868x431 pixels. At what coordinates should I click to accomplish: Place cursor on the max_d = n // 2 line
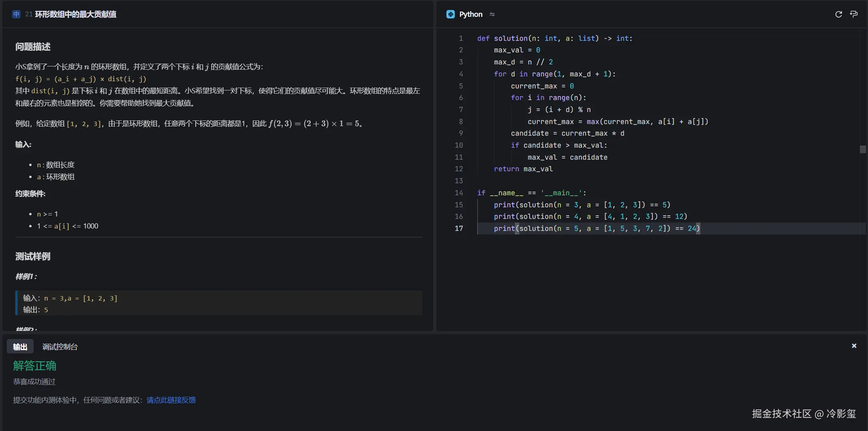point(523,62)
